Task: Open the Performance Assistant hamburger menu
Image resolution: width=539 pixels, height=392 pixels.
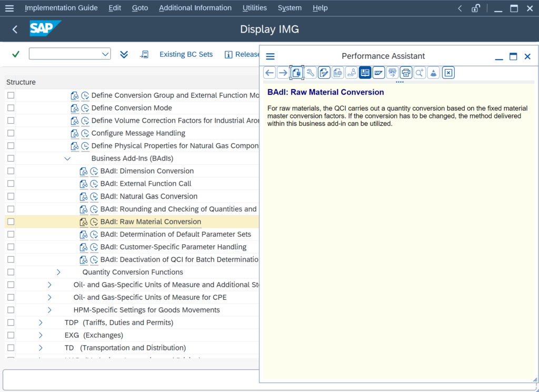Action: coord(271,56)
